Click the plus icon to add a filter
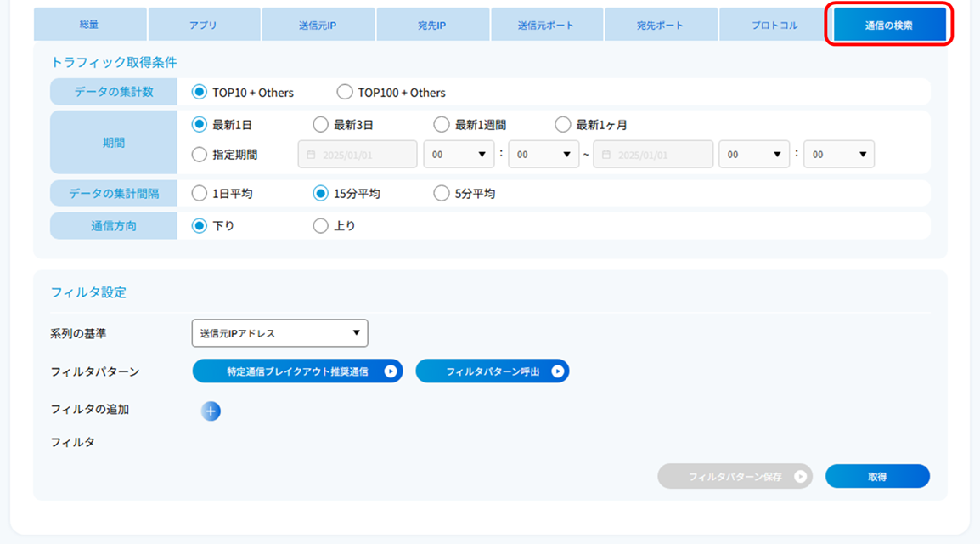Screen dimensions: 980x544 (x=211, y=411)
